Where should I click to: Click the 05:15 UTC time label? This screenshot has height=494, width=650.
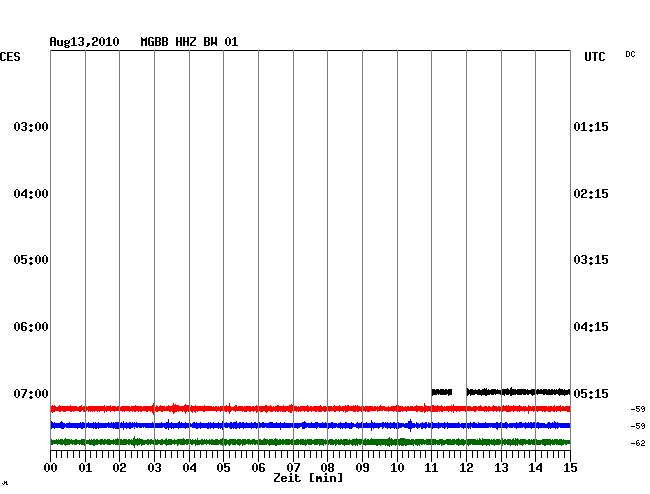591,393
